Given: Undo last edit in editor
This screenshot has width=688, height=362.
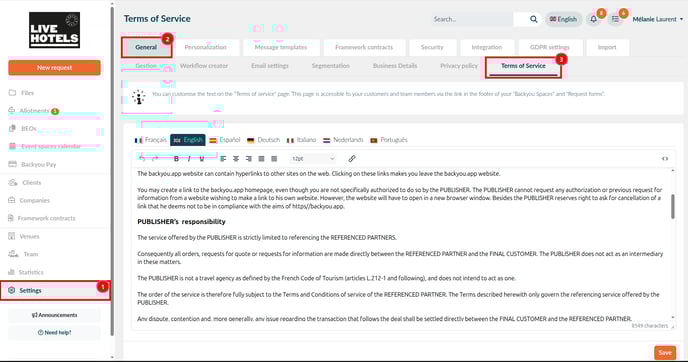Looking at the screenshot, I should coord(142,159).
